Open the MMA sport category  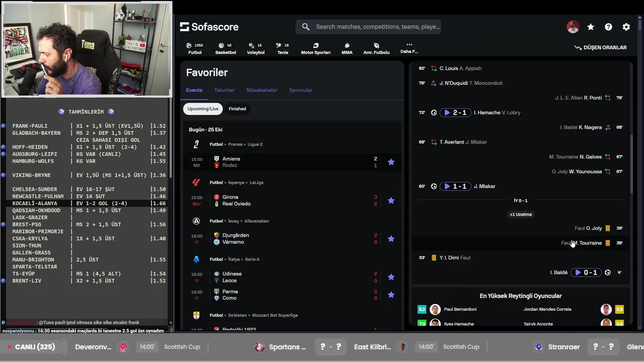(x=347, y=49)
